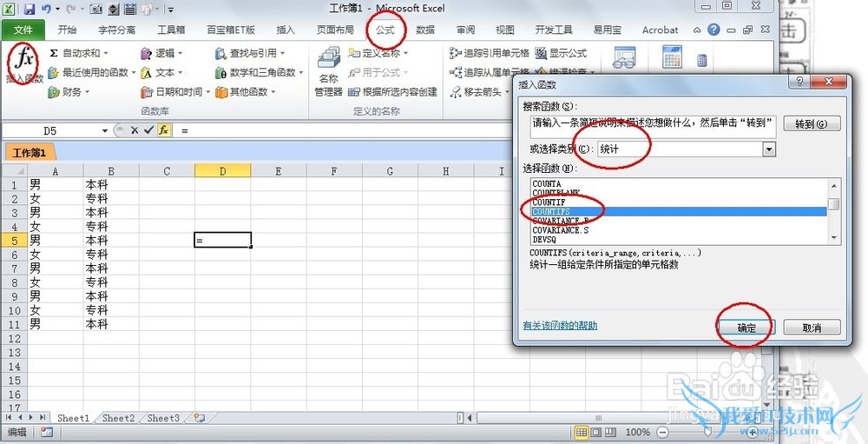Click the macro record icon in status bar

(47, 432)
